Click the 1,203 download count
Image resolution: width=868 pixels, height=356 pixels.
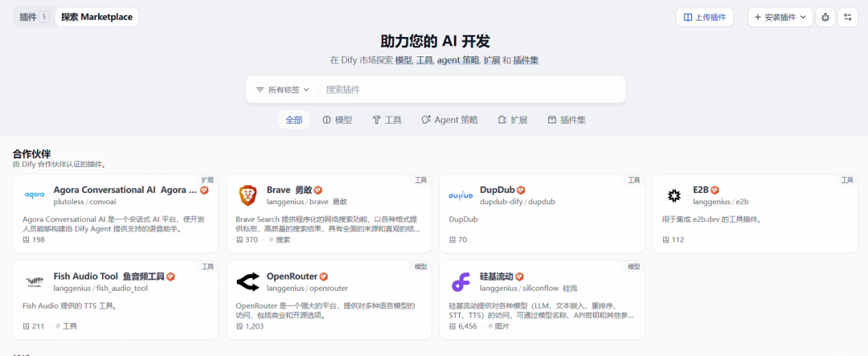(x=254, y=326)
